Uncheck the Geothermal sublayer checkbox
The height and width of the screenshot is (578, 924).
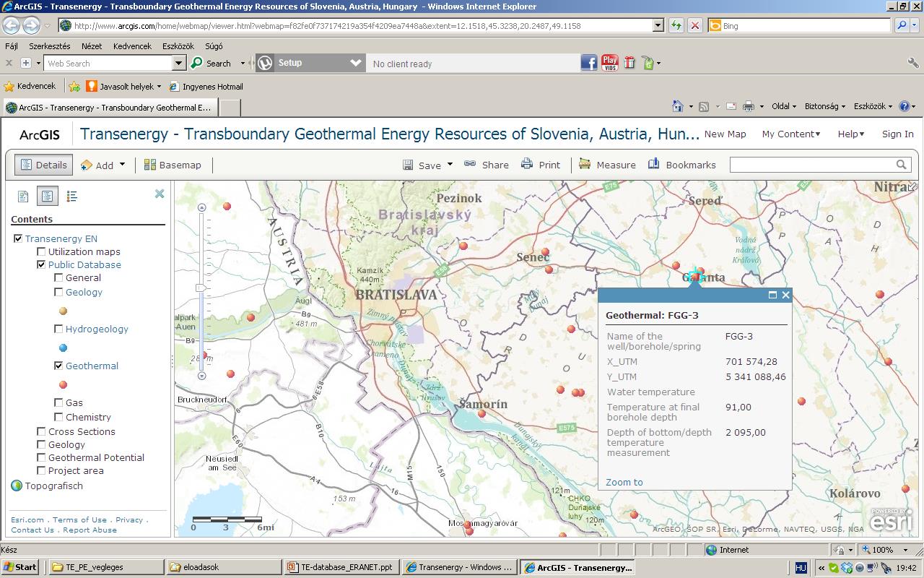point(58,366)
